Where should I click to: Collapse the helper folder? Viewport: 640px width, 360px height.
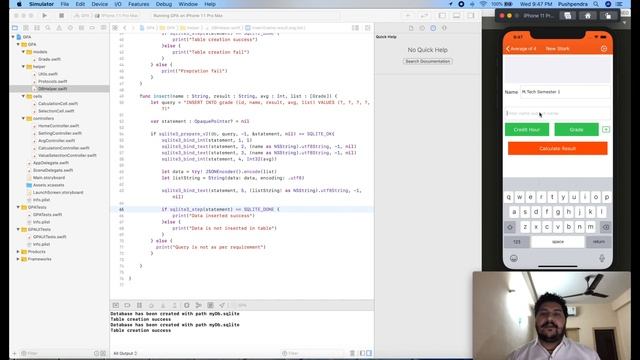23,67
